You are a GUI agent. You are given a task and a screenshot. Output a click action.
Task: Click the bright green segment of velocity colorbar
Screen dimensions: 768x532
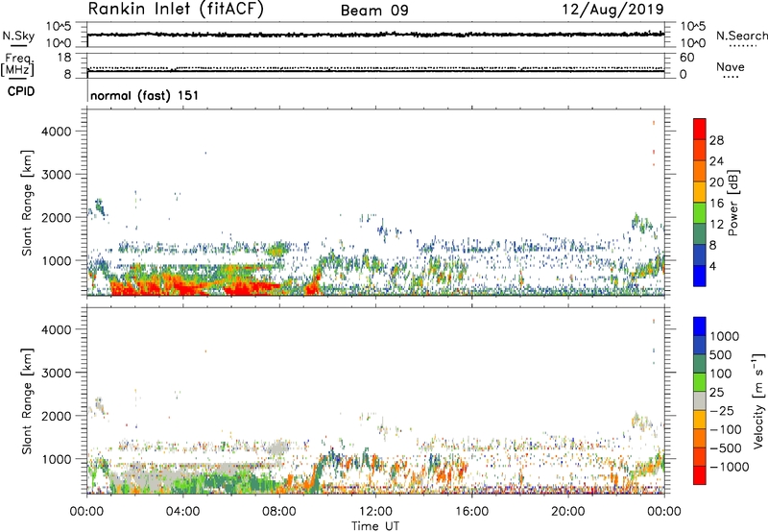700,382
